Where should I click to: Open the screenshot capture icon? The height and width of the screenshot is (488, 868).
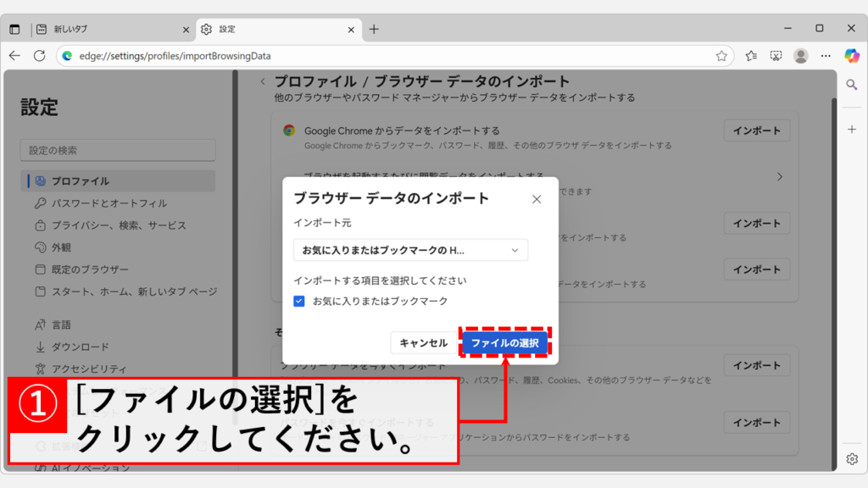click(x=776, y=56)
